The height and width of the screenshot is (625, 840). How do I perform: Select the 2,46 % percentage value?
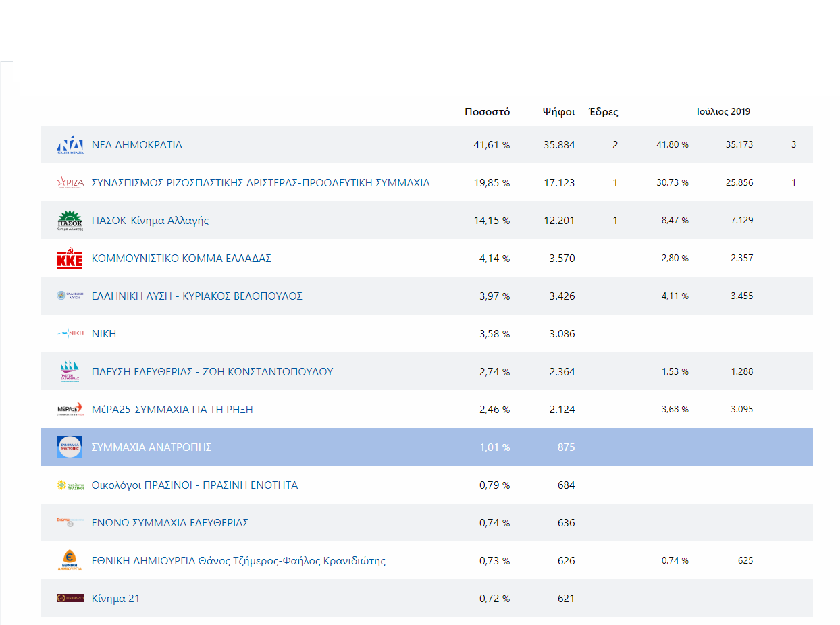[495, 410]
